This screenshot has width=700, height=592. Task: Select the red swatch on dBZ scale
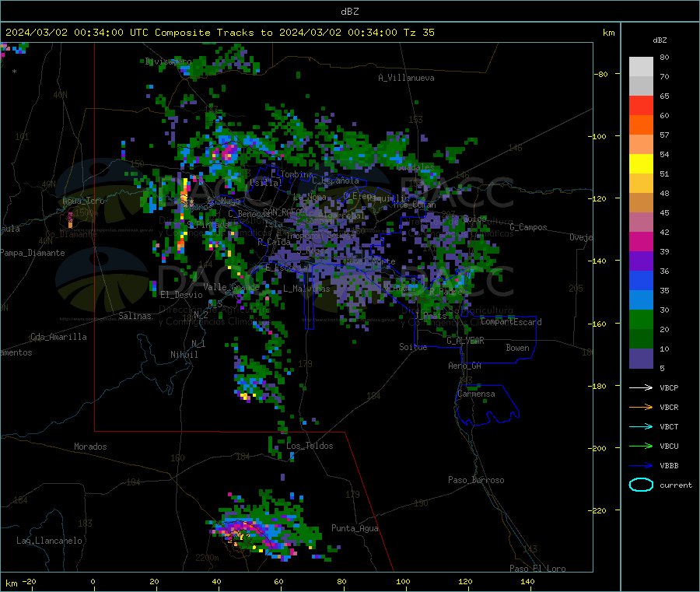pyautogui.click(x=641, y=105)
